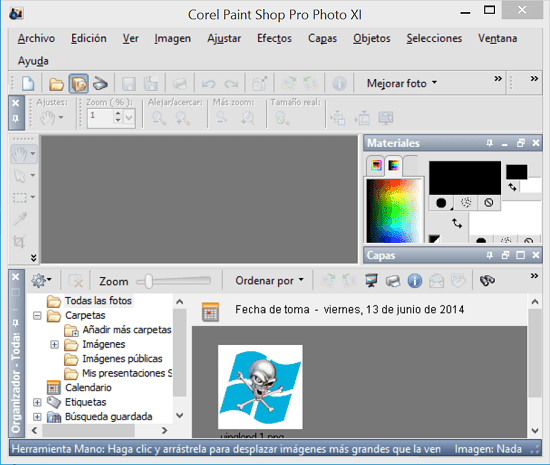
Task: Select the Pick arrow tool
Action: pos(20,175)
